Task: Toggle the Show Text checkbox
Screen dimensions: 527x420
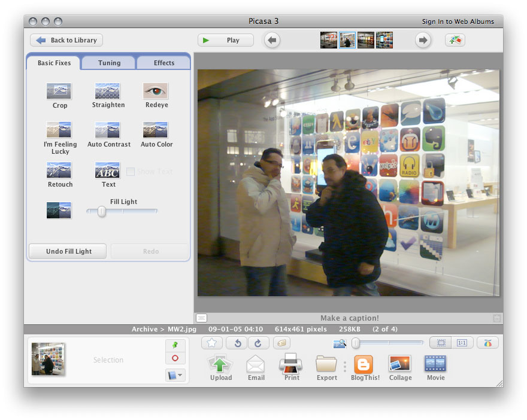Action: click(131, 172)
